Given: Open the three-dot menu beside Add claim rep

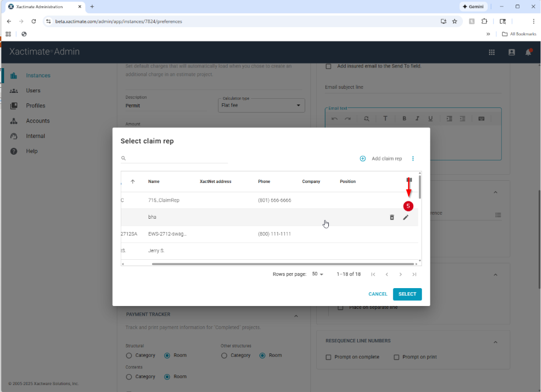Looking at the screenshot, I should (413, 159).
